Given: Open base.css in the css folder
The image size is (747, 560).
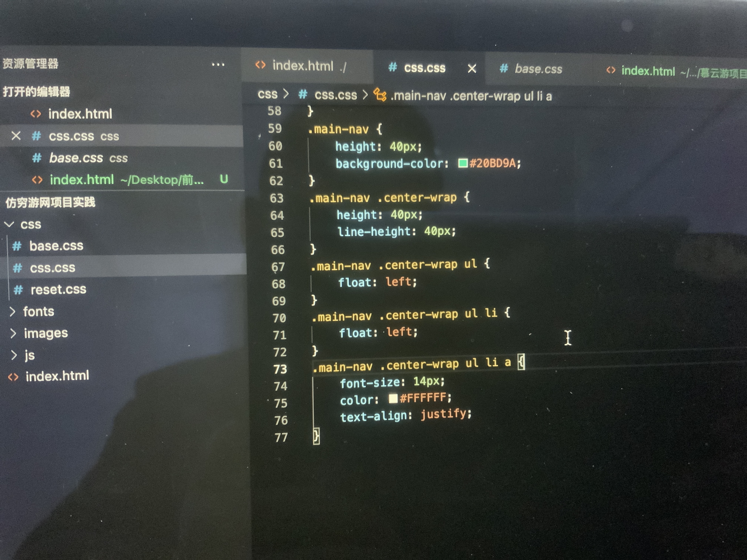Looking at the screenshot, I should point(56,246).
